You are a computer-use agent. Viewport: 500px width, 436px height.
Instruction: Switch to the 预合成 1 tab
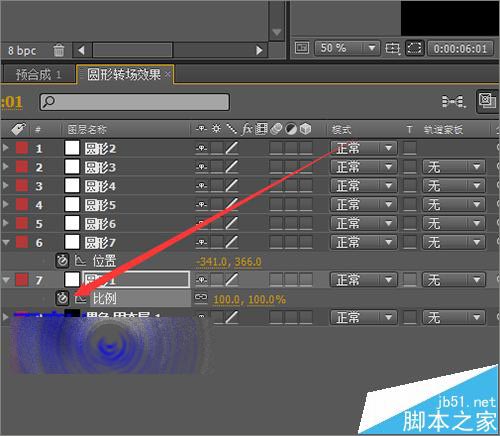(x=38, y=74)
